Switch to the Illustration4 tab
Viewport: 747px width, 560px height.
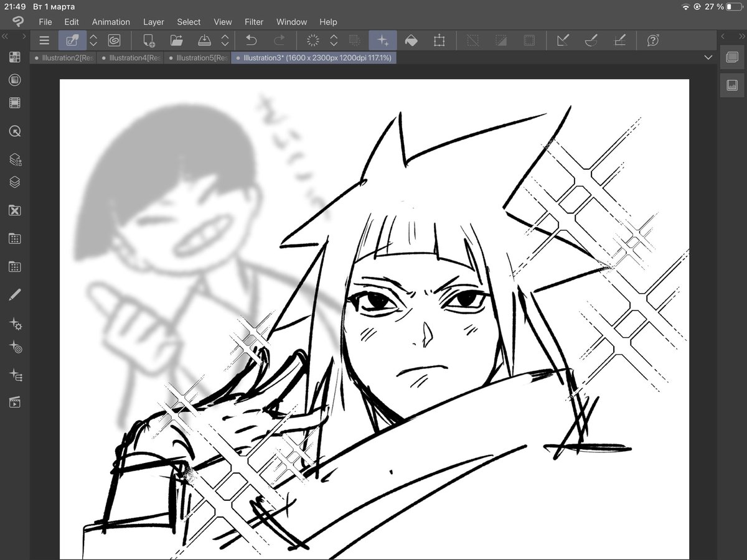pyautogui.click(x=130, y=58)
